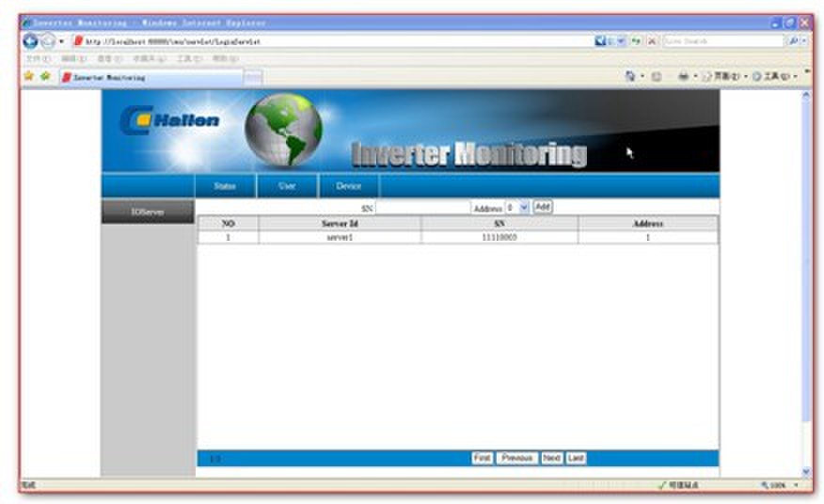
Task: Click the Server Id column header
Action: point(340,224)
